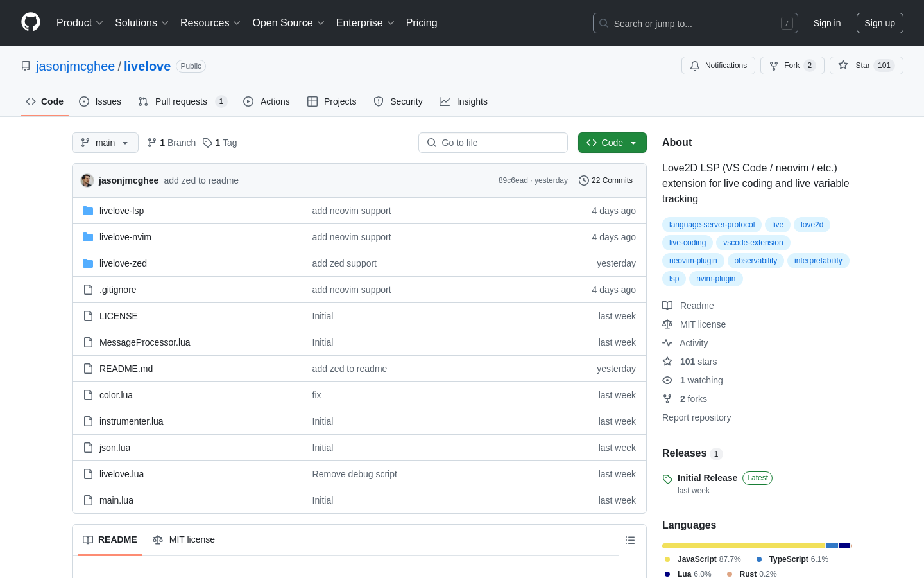Switch to the Issues tab
This screenshot has height=578, width=924.
tap(100, 101)
